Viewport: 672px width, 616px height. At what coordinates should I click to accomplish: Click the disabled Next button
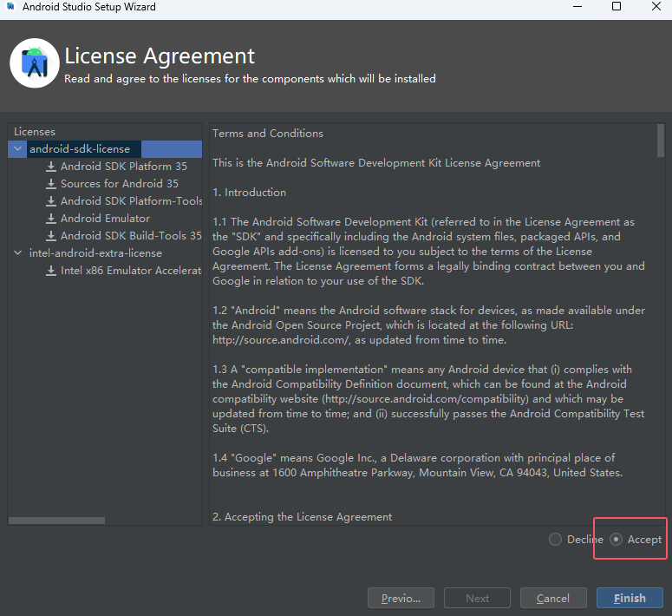click(x=477, y=598)
